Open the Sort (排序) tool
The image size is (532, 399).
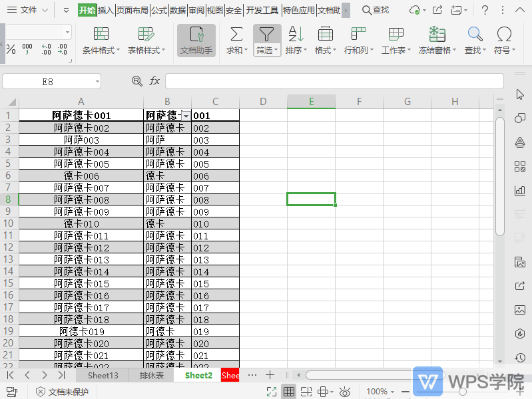[x=296, y=35]
